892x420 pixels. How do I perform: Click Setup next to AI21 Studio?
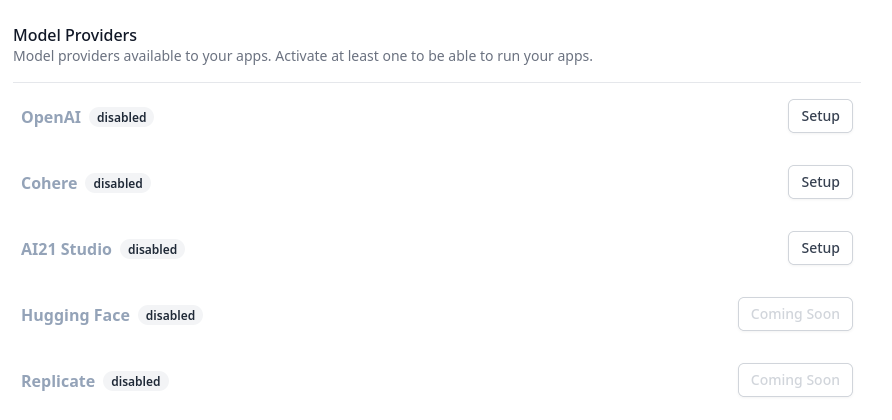coord(820,248)
